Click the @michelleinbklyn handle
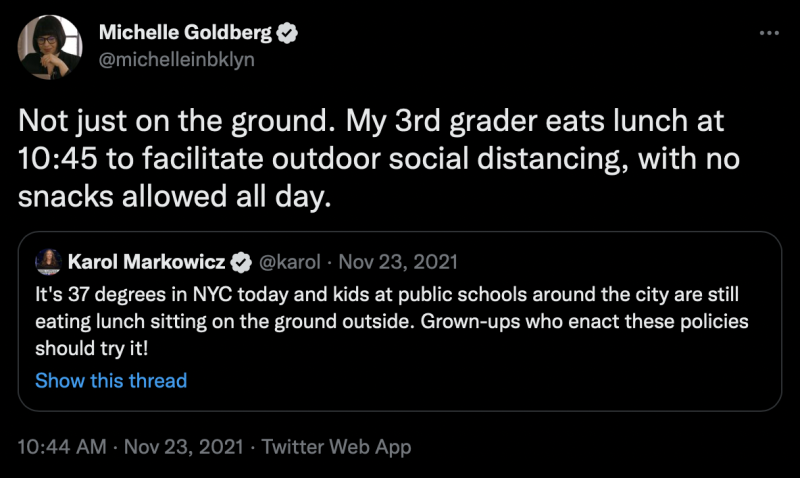This screenshot has height=478, width=800. [x=177, y=59]
